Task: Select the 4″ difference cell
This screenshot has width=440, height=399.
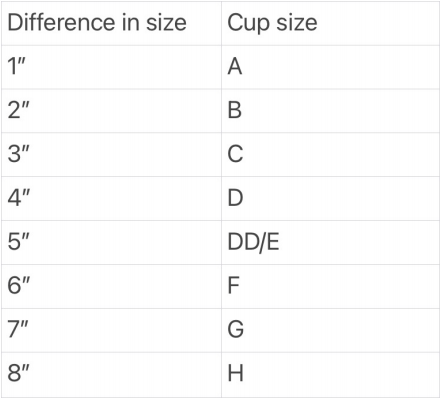Action: [x=111, y=199]
